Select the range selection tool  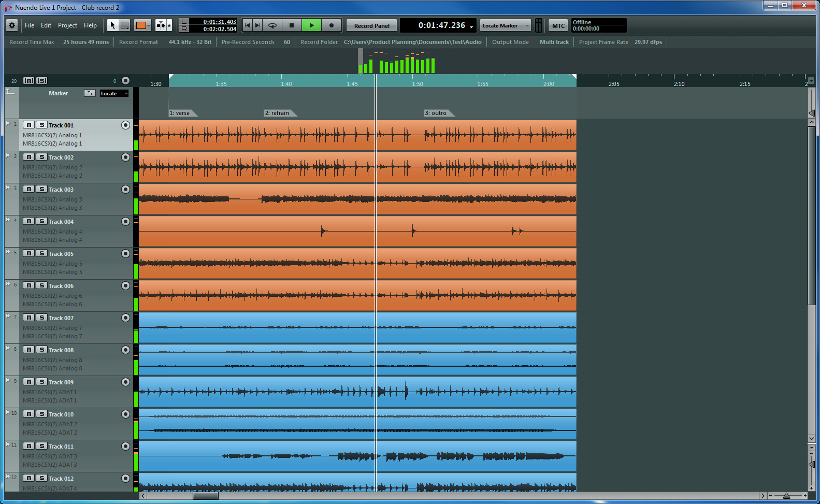point(125,25)
